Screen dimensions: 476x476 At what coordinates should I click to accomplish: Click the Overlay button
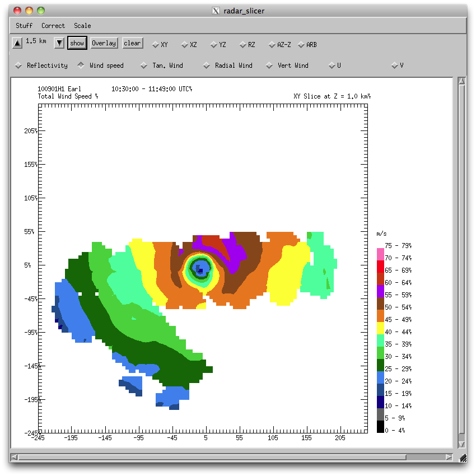click(104, 43)
